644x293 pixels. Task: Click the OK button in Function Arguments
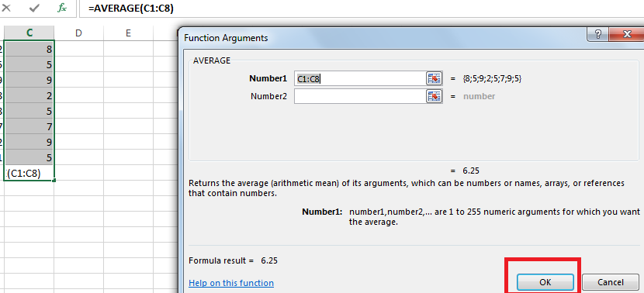[545, 282]
